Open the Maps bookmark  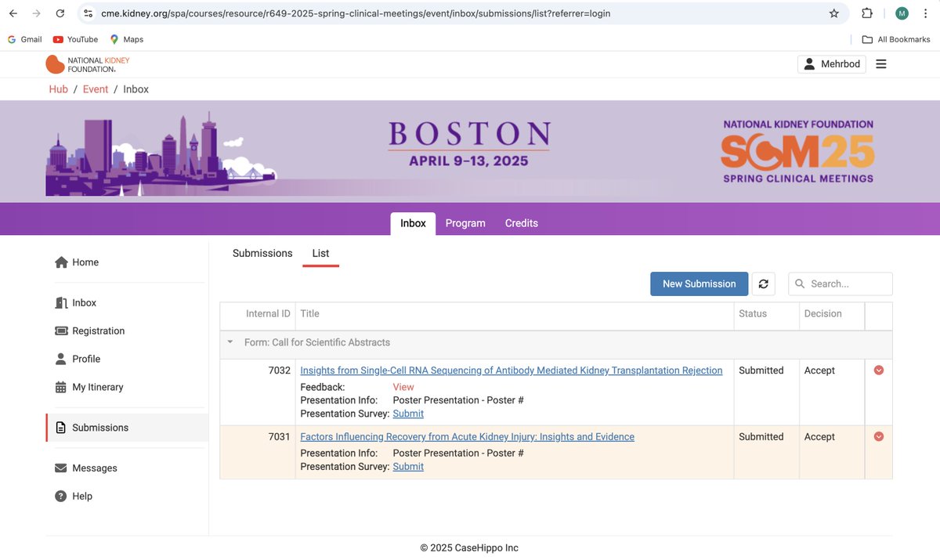[x=126, y=39]
